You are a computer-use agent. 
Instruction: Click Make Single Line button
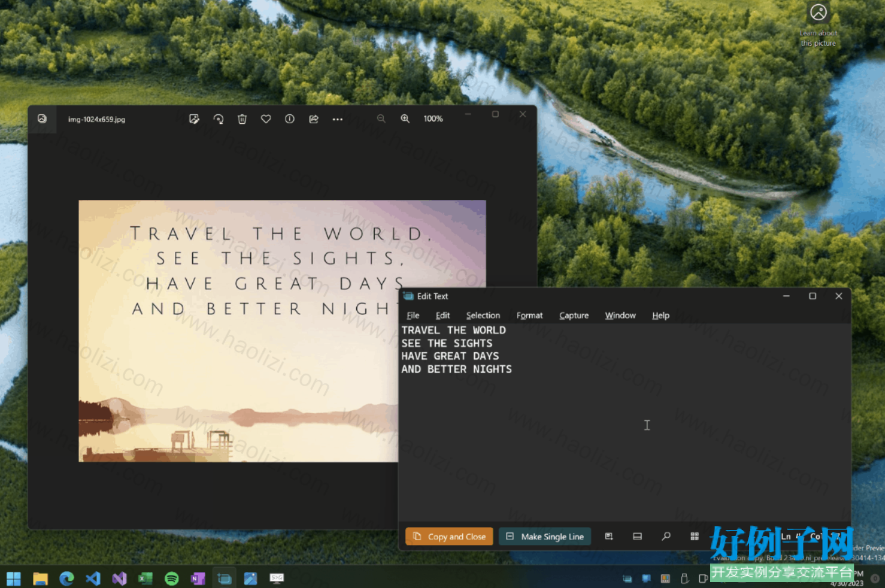pyautogui.click(x=545, y=537)
